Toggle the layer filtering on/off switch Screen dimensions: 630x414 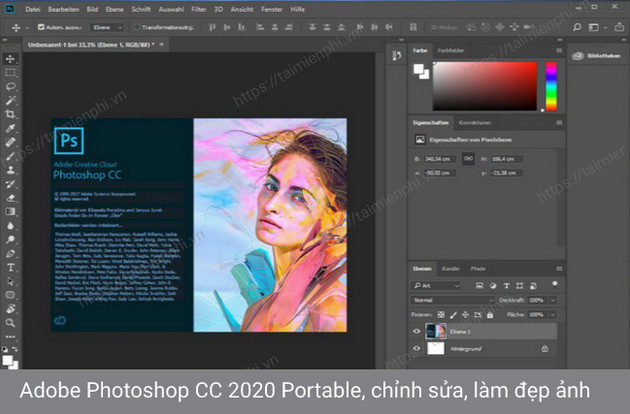554,285
